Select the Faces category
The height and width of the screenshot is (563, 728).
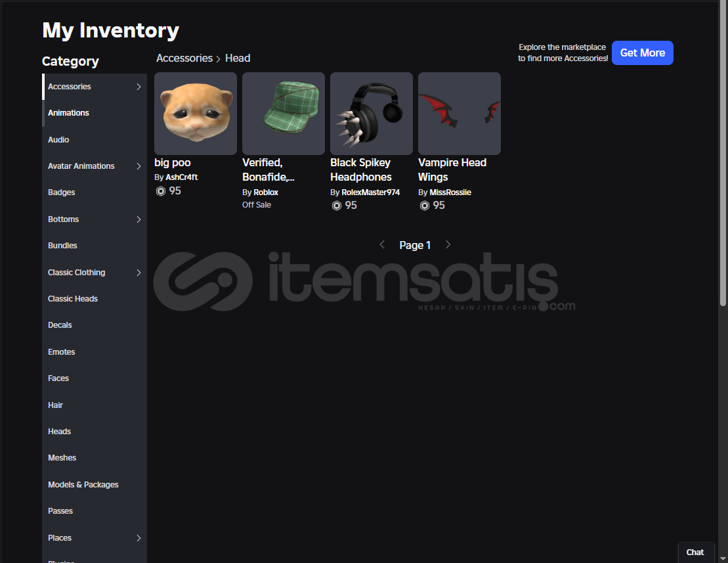coord(95,378)
